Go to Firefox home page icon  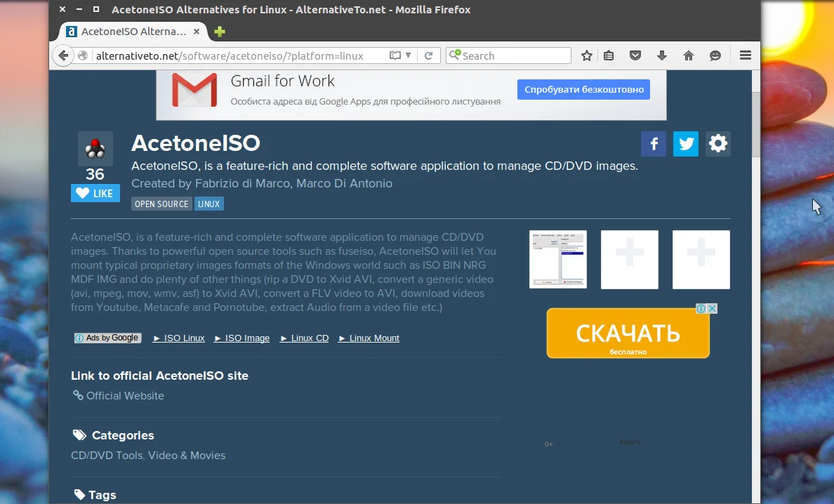click(688, 55)
